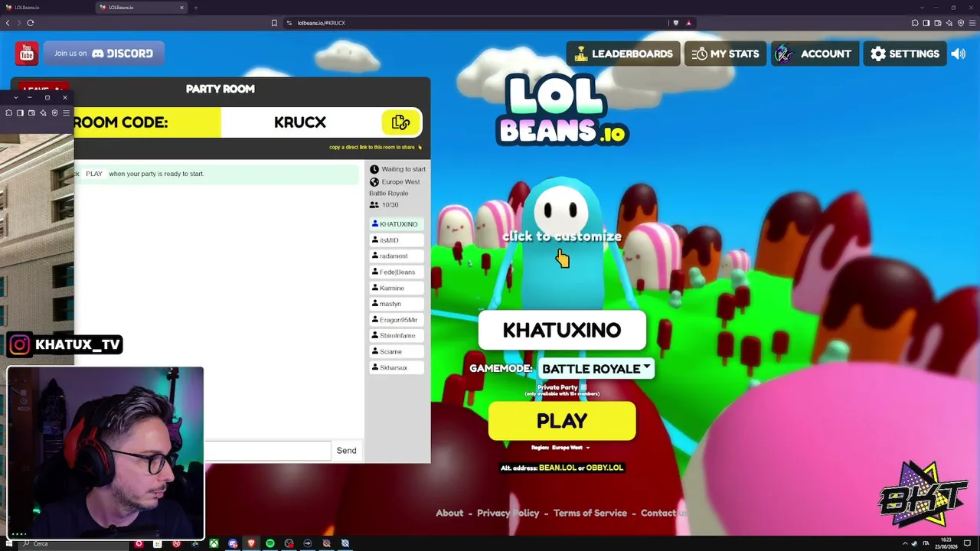Open the Account menu
Screen dimensions: 980x551
click(815, 54)
